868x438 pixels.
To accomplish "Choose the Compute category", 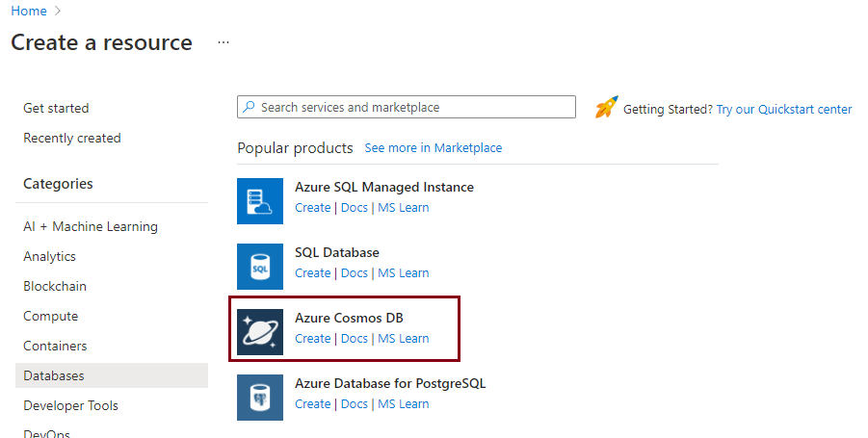I will [50, 317].
